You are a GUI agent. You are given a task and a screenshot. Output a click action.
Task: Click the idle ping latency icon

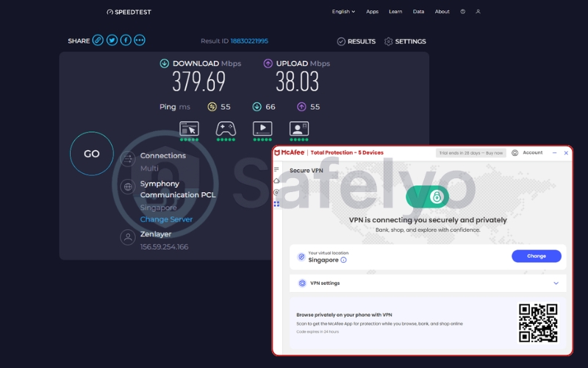tap(212, 107)
